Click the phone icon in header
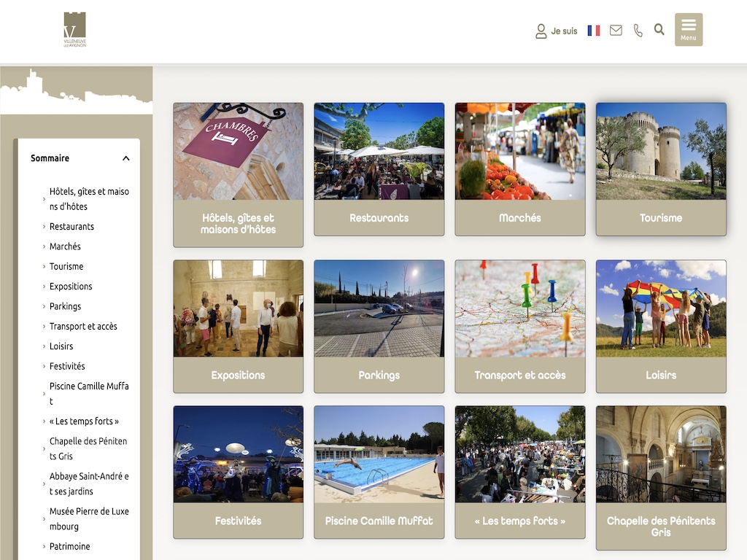 638,31
